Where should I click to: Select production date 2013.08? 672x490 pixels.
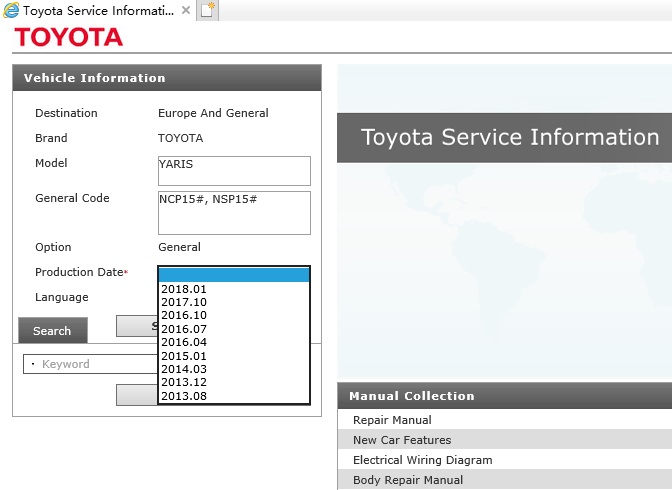click(234, 396)
